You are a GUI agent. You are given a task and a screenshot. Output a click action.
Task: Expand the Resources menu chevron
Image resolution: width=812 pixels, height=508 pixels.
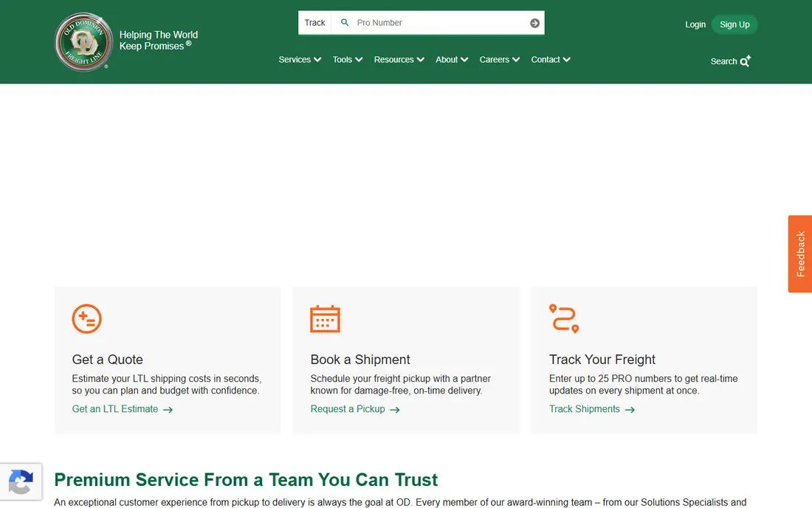(x=421, y=60)
